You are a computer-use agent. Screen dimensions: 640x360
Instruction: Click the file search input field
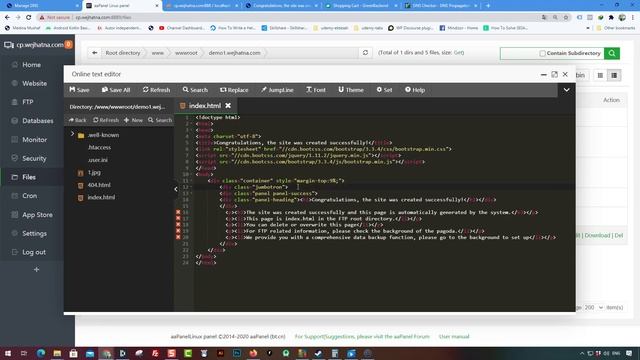(x=519, y=53)
